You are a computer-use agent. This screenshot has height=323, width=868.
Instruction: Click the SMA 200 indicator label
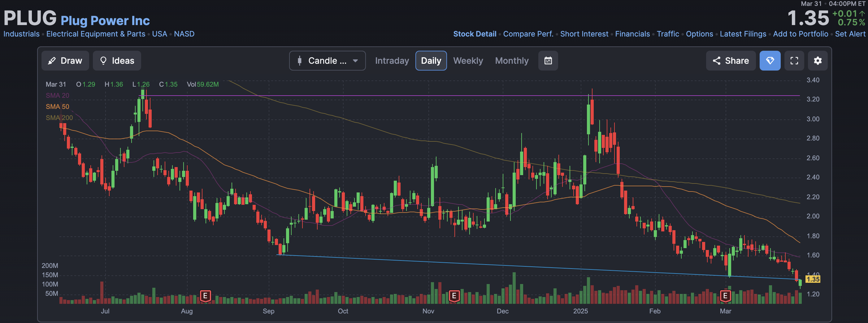(x=59, y=118)
